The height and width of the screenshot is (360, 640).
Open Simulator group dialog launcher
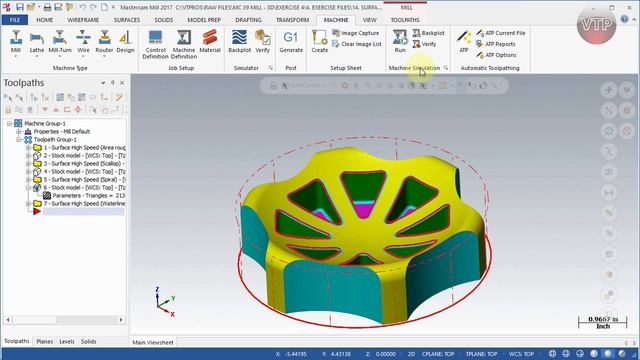click(x=271, y=68)
